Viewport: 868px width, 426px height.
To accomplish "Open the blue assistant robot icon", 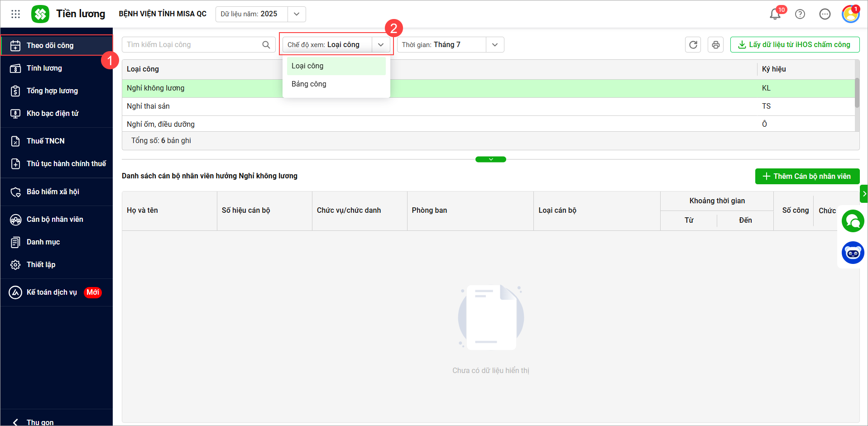I will coord(853,253).
